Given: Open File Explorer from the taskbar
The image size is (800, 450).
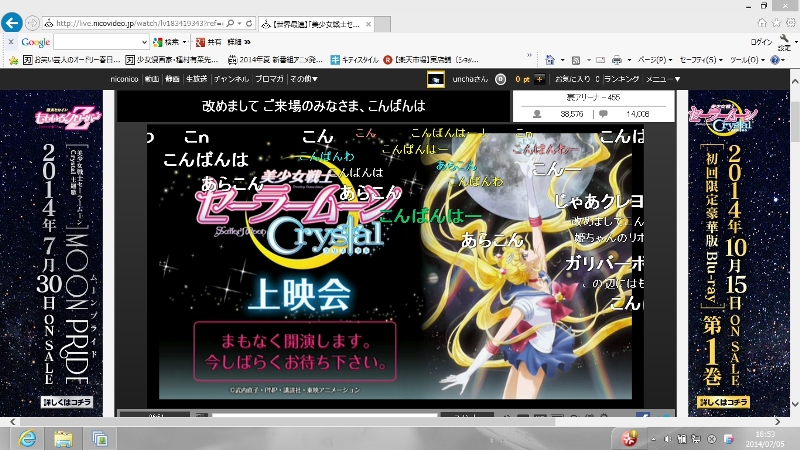Looking at the screenshot, I should click(x=63, y=438).
